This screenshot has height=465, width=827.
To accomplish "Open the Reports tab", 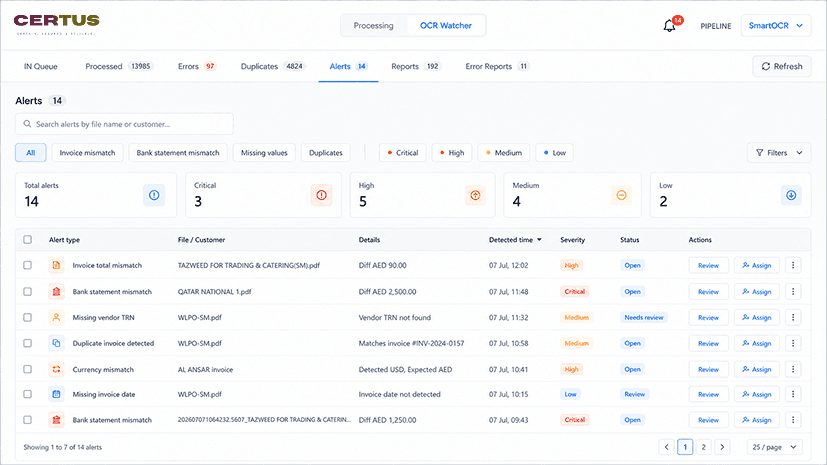I will pyautogui.click(x=416, y=66).
